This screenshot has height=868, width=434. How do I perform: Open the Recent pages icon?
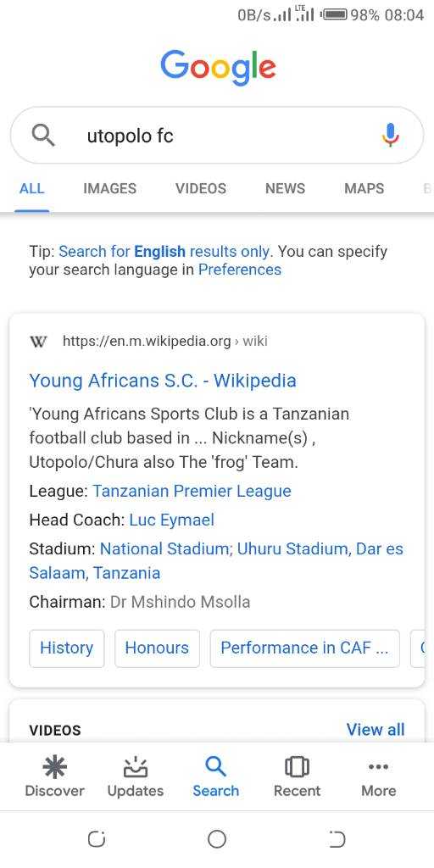(297, 767)
